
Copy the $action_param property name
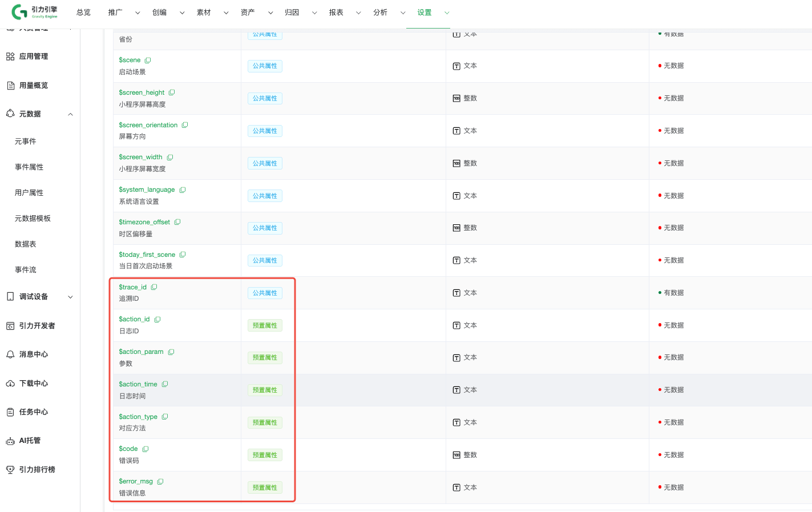(171, 352)
